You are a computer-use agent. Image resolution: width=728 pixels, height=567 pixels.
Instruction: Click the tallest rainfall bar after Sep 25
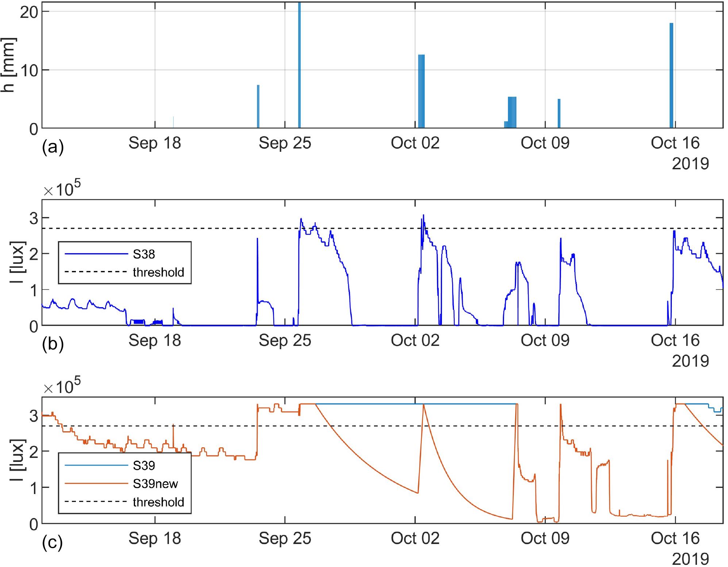[x=300, y=66]
